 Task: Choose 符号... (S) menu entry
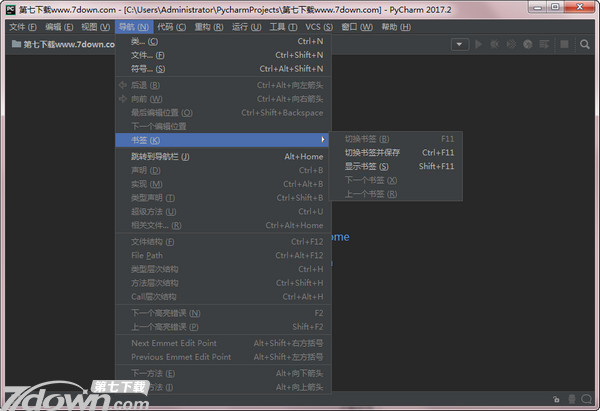[223, 69]
